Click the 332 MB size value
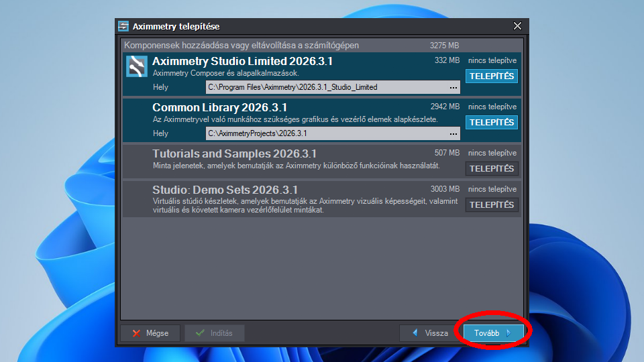This screenshot has height=362, width=644. pyautogui.click(x=447, y=60)
